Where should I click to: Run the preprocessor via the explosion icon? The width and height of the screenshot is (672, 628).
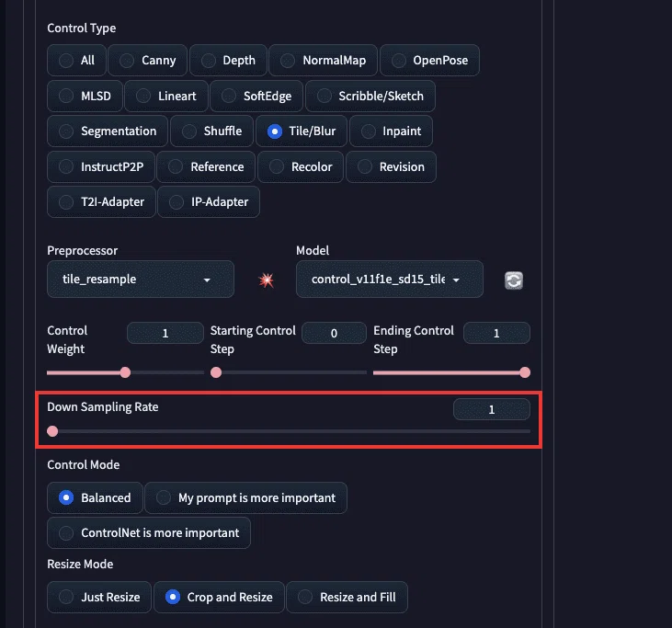point(267,280)
